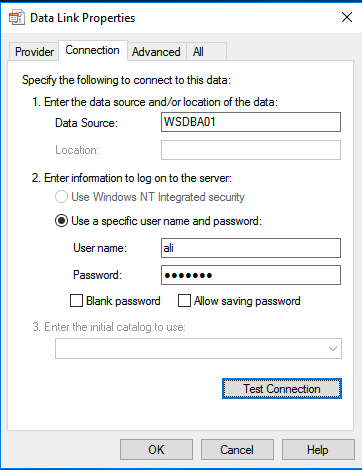Open Help for this dialog
Image resolution: width=362 pixels, height=470 pixels.
pyautogui.click(x=318, y=450)
